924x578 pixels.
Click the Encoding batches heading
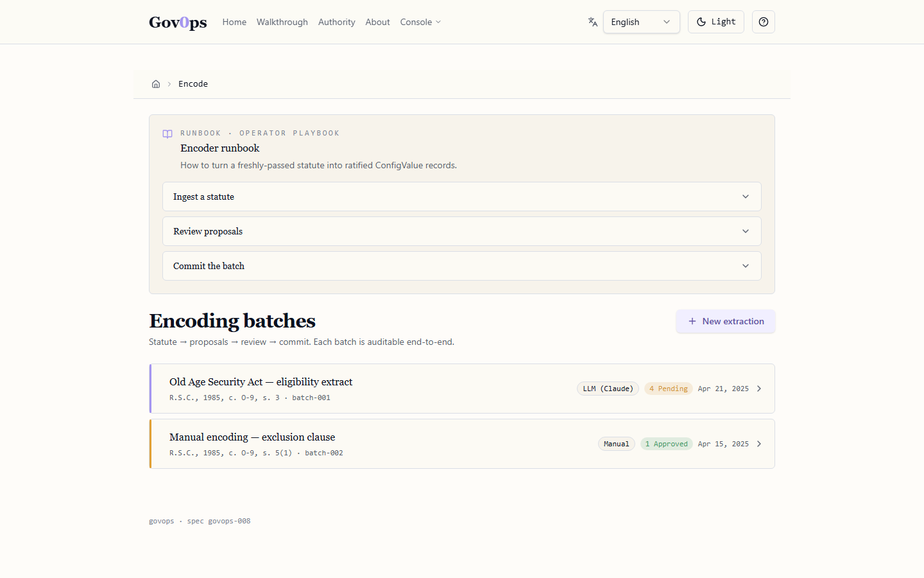pos(232,320)
